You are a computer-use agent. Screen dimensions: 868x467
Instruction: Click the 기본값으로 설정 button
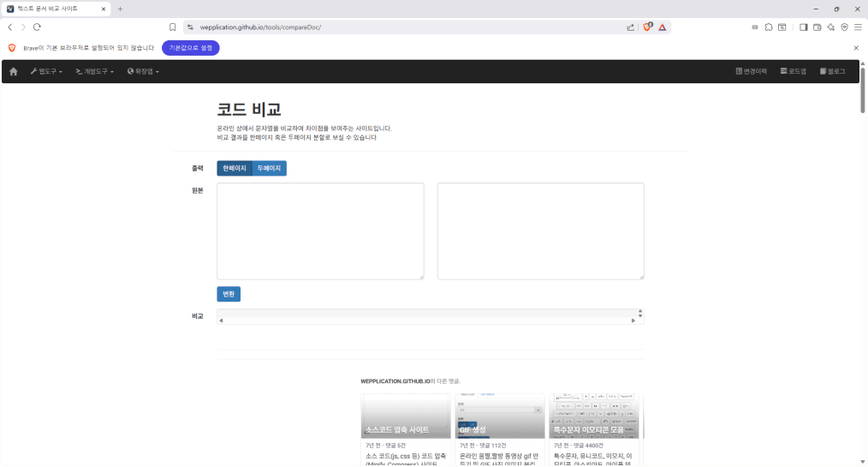[x=190, y=48]
